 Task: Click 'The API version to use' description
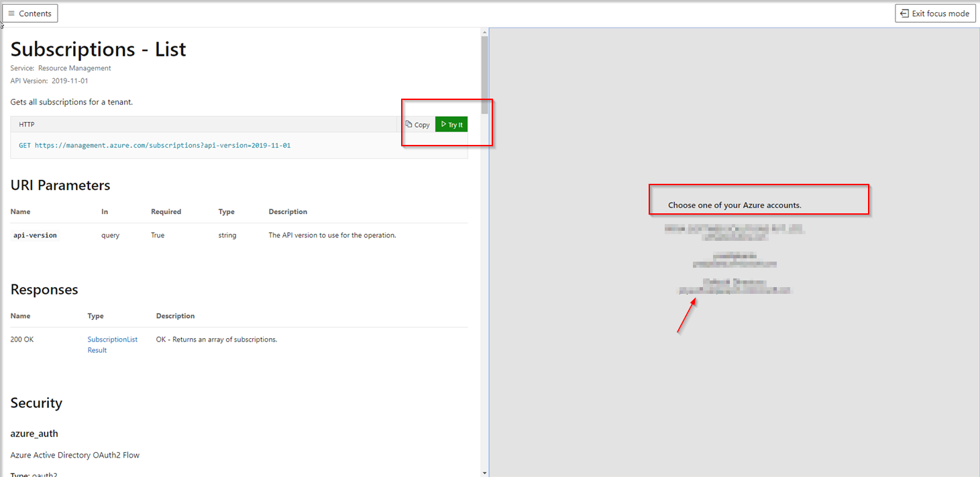tap(333, 235)
